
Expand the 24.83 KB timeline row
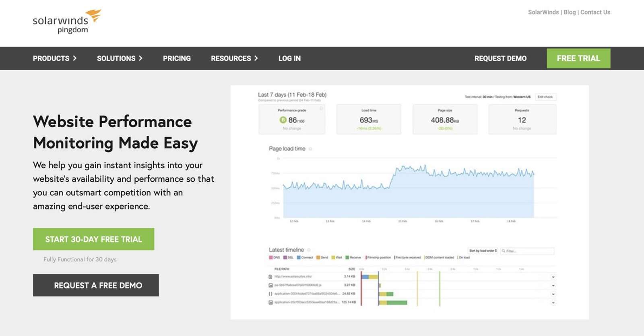(x=553, y=294)
